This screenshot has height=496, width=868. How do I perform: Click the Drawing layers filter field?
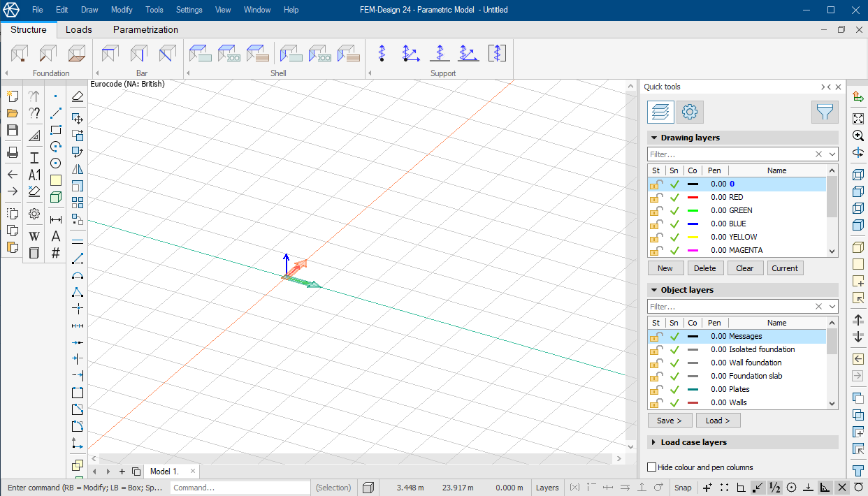[x=730, y=154]
